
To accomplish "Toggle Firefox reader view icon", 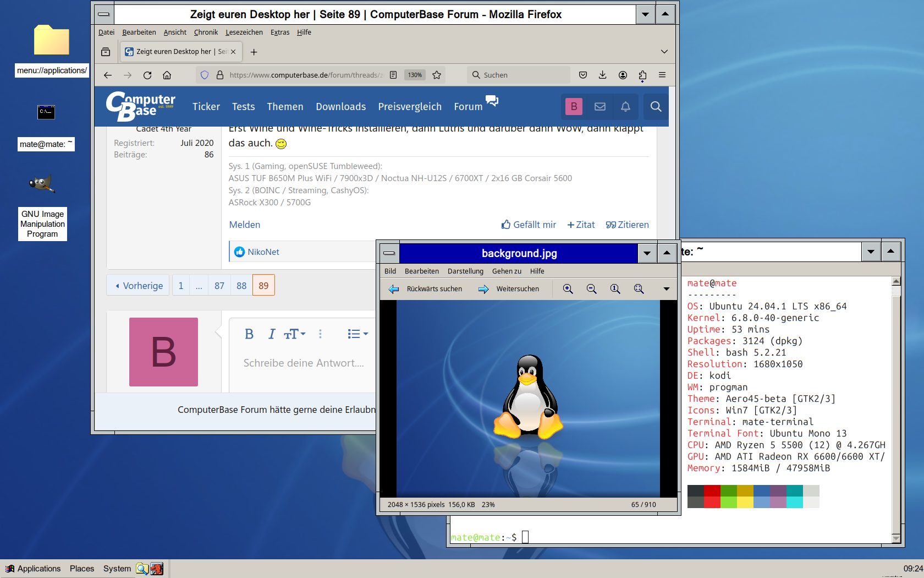I will click(x=393, y=75).
